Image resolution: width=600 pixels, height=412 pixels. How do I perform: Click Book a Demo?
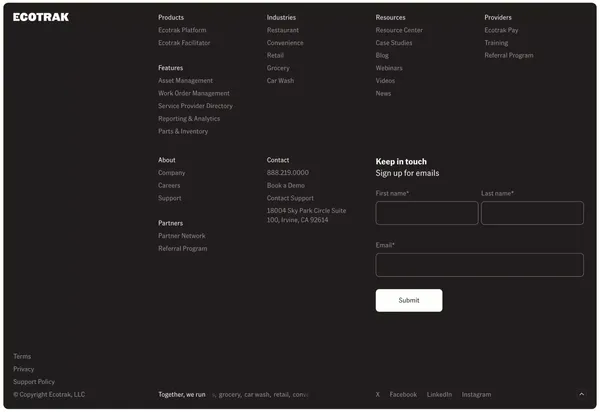[x=286, y=185]
